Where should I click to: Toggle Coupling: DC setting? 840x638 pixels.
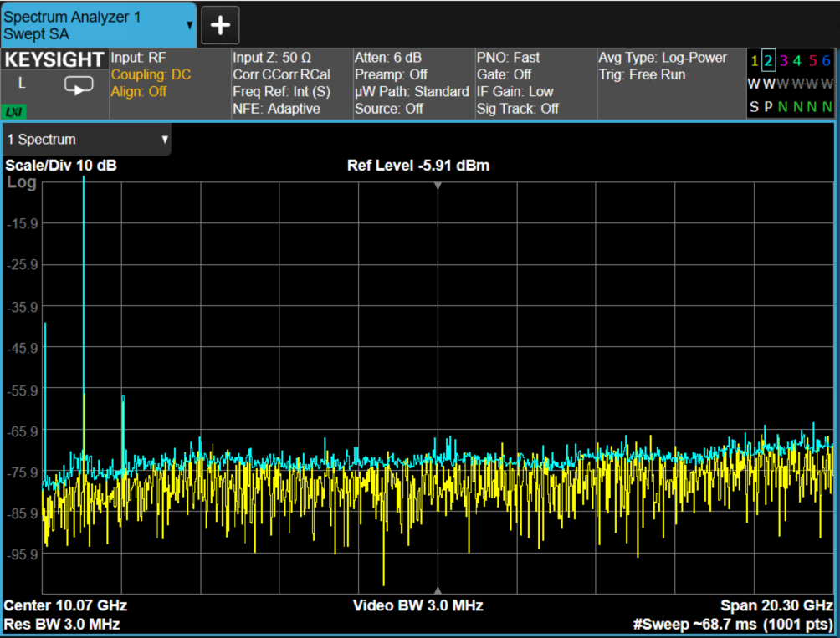coord(151,74)
